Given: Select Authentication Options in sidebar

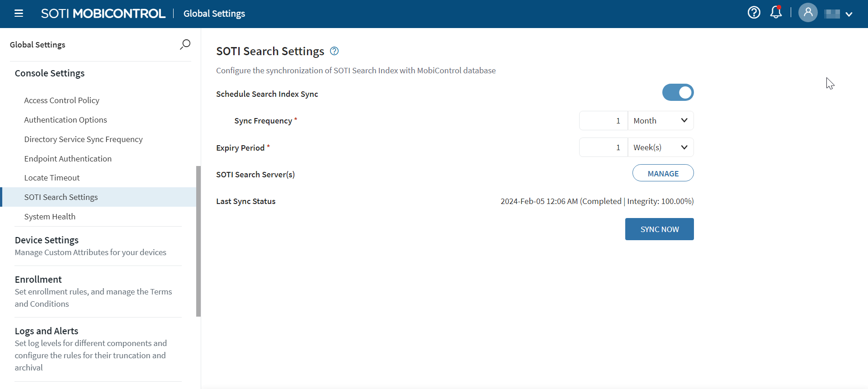Looking at the screenshot, I should point(66,120).
